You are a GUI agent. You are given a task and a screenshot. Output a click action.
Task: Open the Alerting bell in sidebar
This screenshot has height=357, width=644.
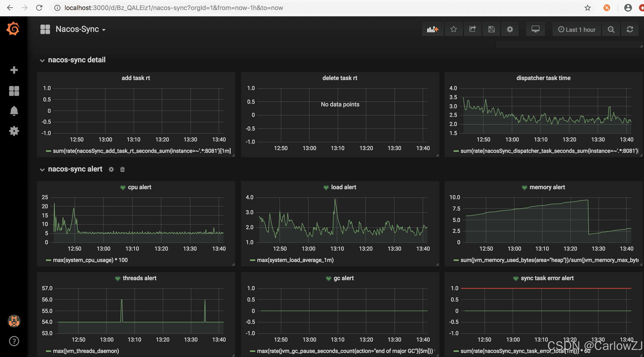click(x=14, y=111)
